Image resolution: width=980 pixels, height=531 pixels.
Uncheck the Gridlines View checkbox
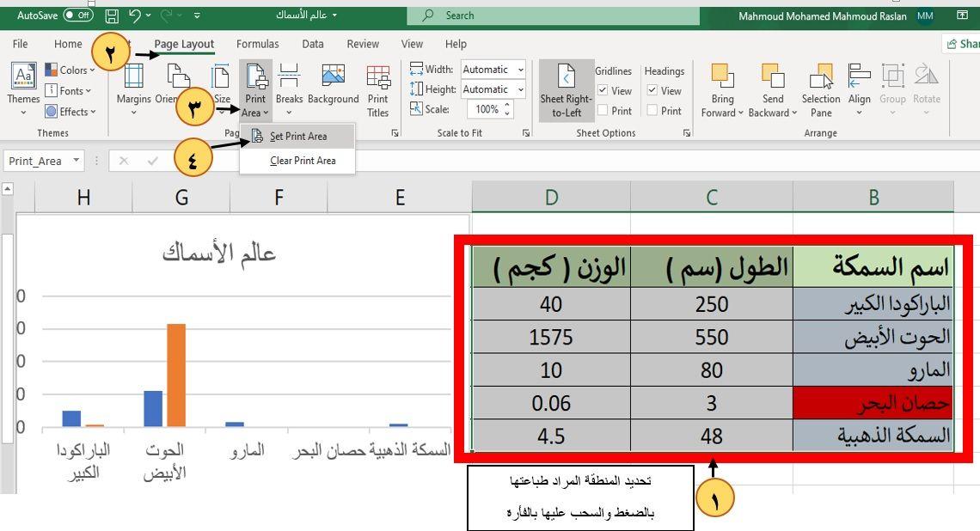[603, 91]
